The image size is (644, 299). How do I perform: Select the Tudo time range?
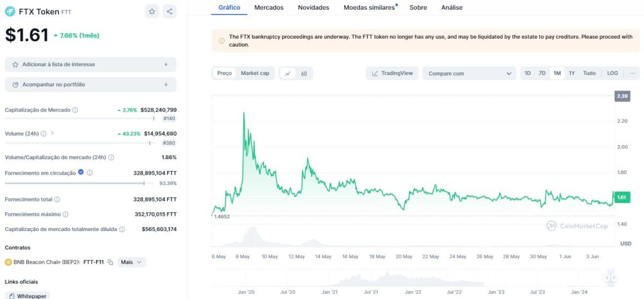pos(589,73)
